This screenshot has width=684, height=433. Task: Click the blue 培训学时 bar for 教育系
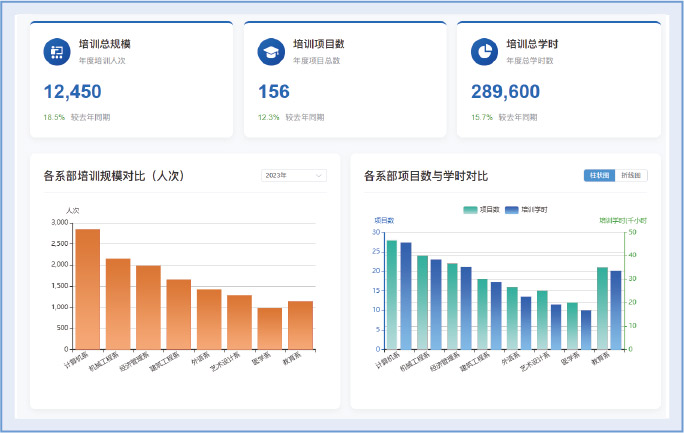click(x=616, y=310)
